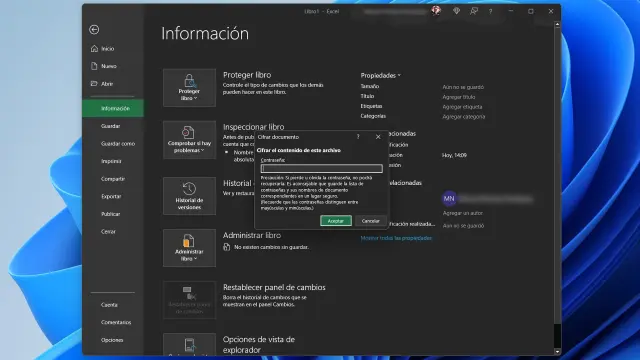Confirm with the Aceptar button
640x360 pixels.
point(336,221)
